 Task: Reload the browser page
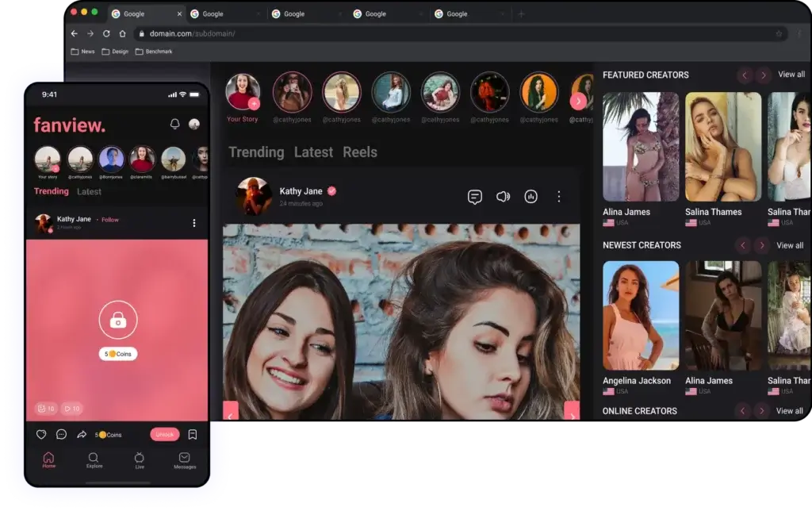106,33
